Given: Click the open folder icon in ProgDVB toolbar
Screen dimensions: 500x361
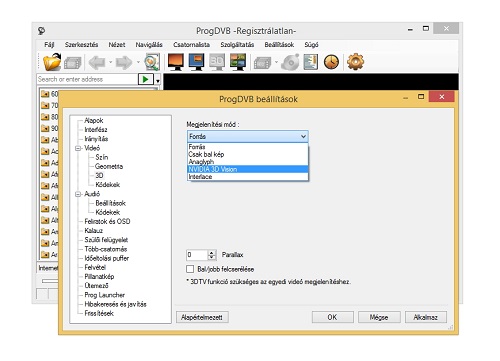Looking at the screenshot, I should [52, 62].
